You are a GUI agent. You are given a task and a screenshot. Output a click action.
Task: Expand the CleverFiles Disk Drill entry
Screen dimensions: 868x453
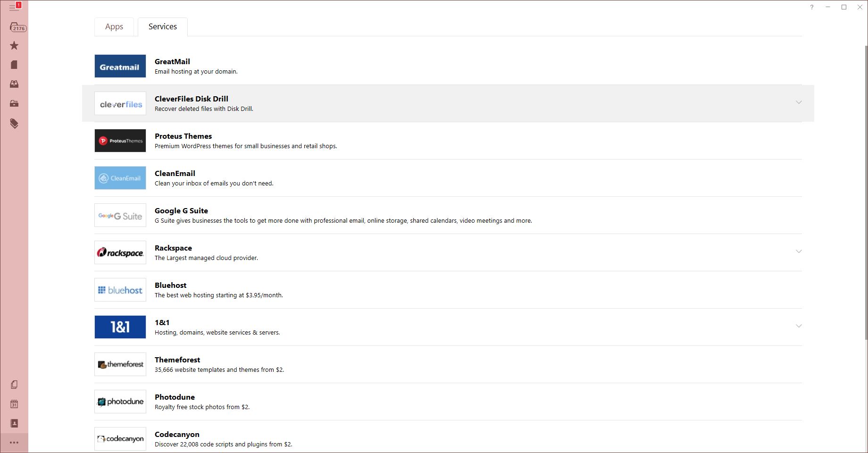coord(798,101)
